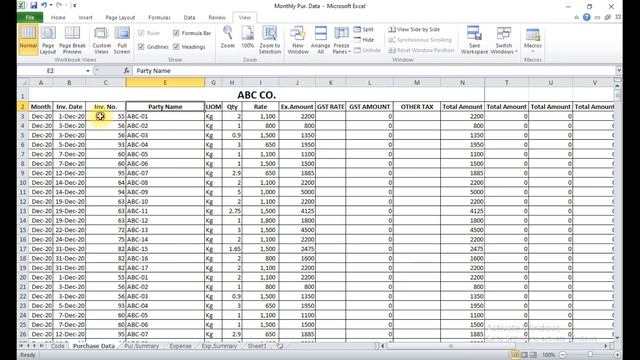
Task: Select column E header
Action: (165, 82)
